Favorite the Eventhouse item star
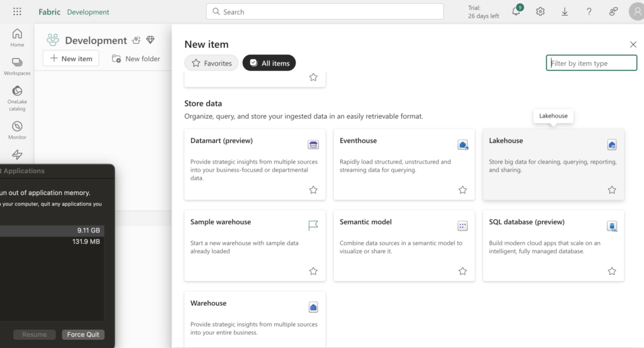The width and height of the screenshot is (644, 348). tap(463, 190)
